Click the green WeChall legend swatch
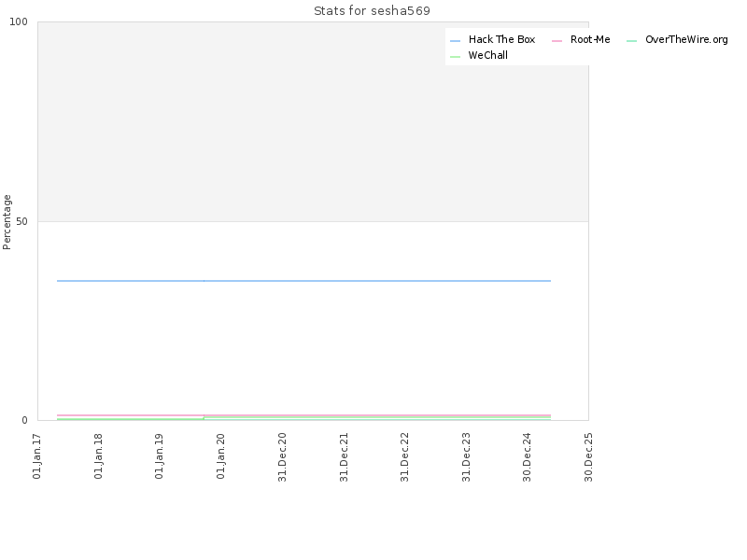This screenshot has height=560, width=747. point(456,57)
